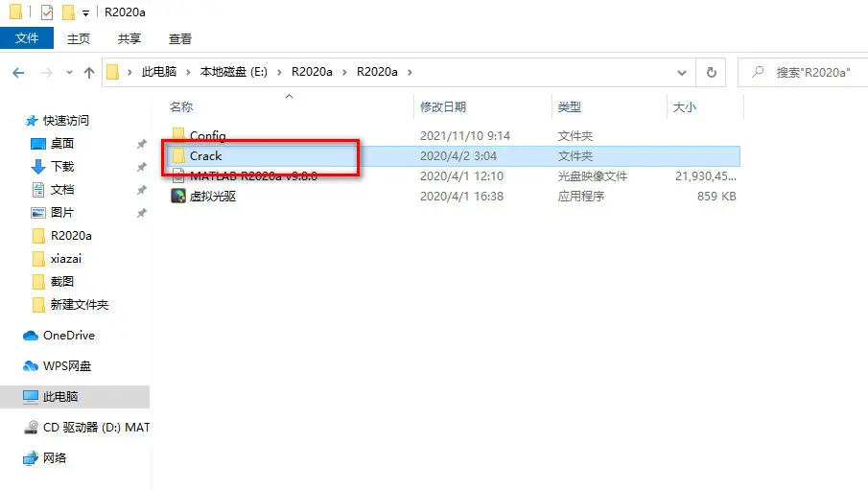
Task: Select 此电脑 in navigation pane
Action: tap(75, 397)
